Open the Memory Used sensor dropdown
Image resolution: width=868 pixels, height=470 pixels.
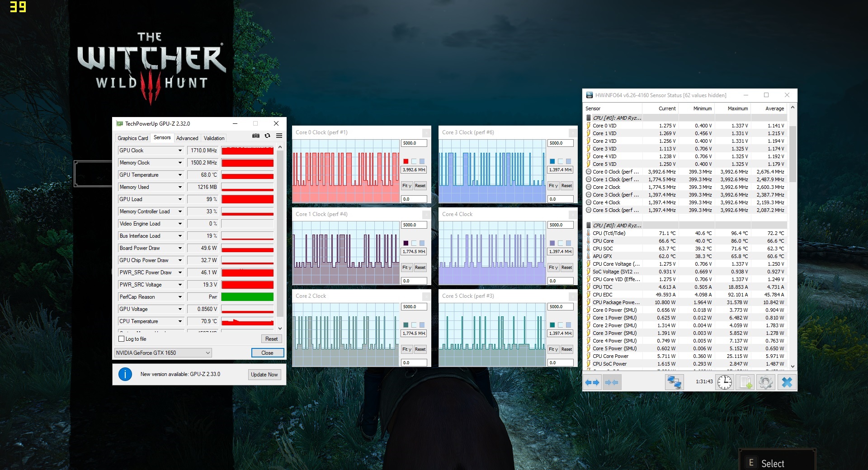click(180, 187)
